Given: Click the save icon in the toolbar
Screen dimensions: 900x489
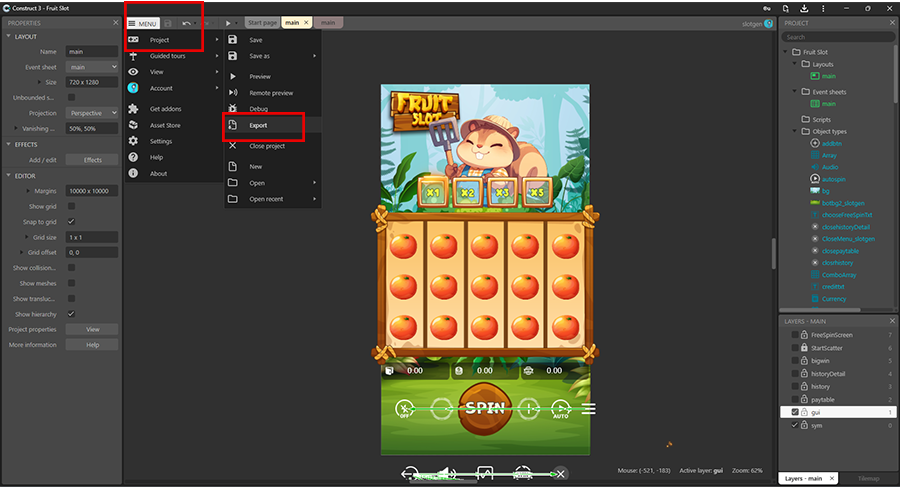Looking at the screenshot, I should [x=167, y=22].
